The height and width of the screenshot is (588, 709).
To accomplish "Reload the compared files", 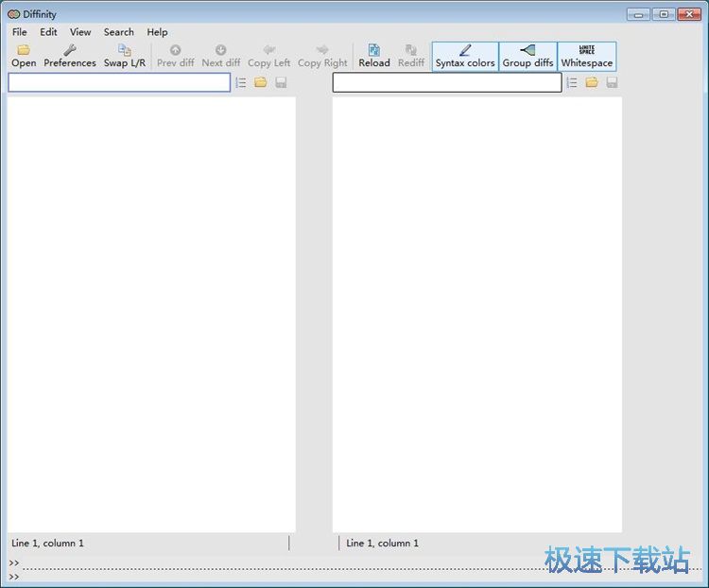I will pyautogui.click(x=373, y=56).
